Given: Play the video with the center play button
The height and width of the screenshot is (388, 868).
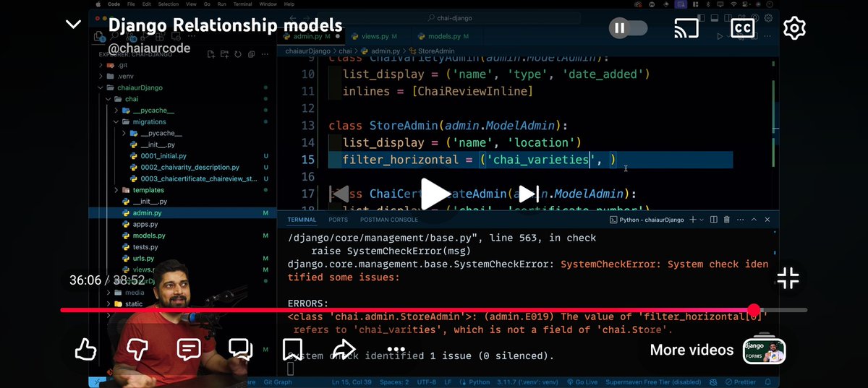Looking at the screenshot, I should 435,194.
